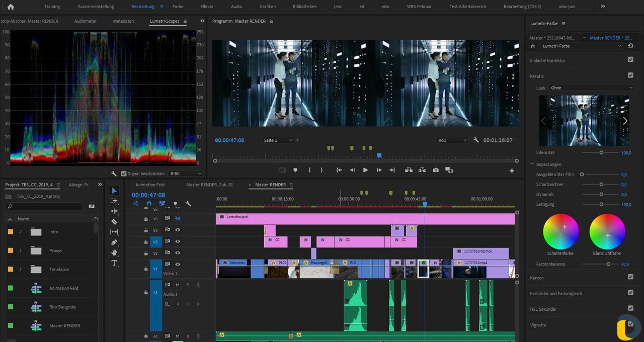Click the Schattenfarbe color wheel
The width and height of the screenshot is (644, 342).
point(561,231)
